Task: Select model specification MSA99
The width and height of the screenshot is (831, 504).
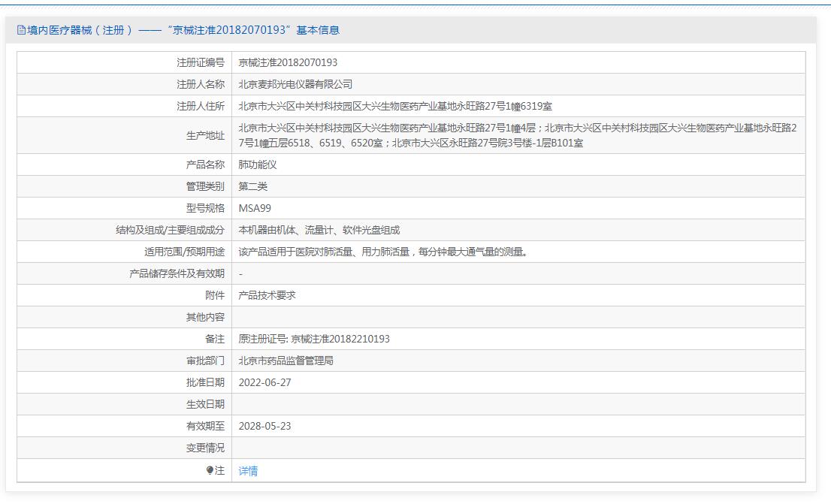Action: pyautogui.click(x=255, y=208)
